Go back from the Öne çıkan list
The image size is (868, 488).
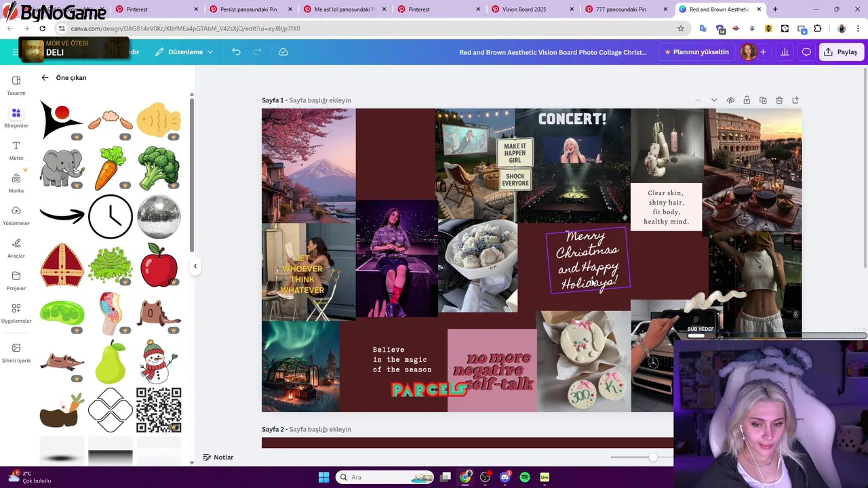45,77
